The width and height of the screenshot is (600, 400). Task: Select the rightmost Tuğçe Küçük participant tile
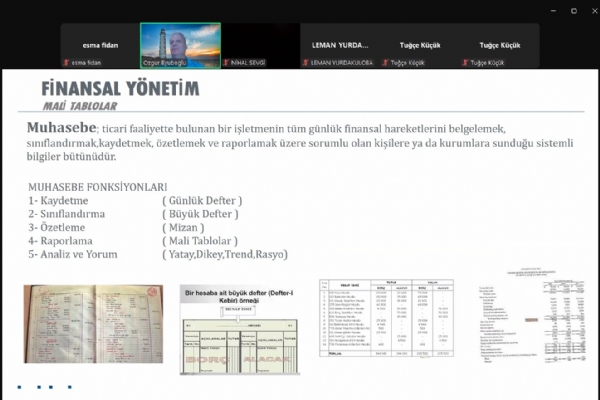pyautogui.click(x=499, y=46)
